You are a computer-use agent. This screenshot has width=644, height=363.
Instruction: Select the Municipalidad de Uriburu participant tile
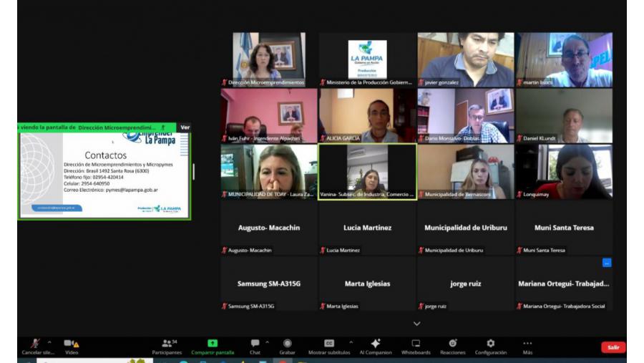tap(466, 228)
